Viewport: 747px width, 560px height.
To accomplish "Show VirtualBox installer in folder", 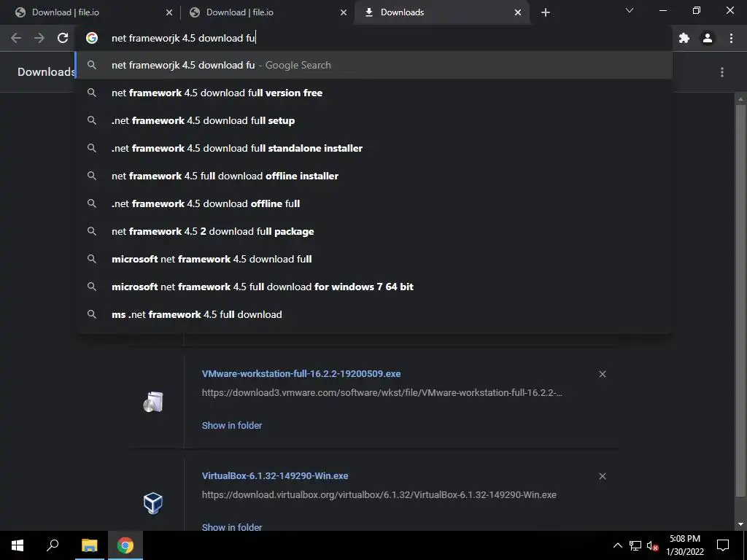I will (x=232, y=526).
